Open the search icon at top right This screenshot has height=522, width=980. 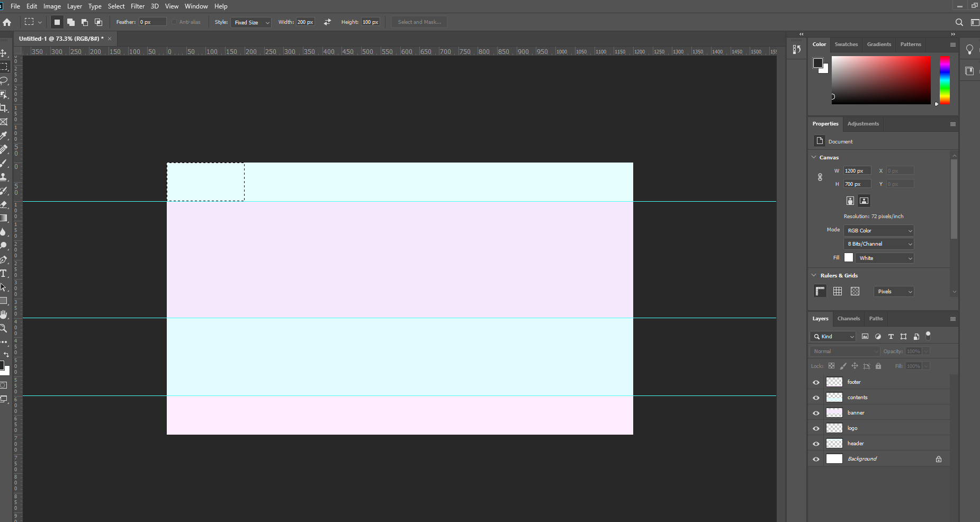tap(959, 22)
